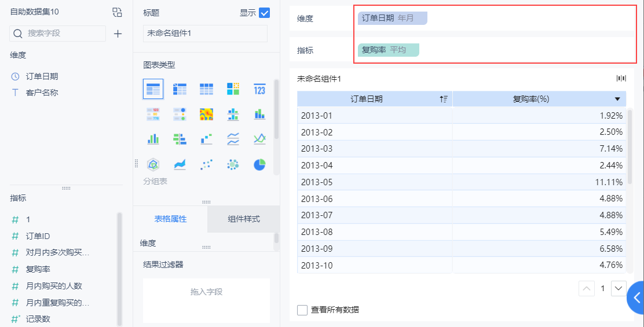Select the stacked column chart
The width and height of the screenshot is (644, 327).
(259, 114)
